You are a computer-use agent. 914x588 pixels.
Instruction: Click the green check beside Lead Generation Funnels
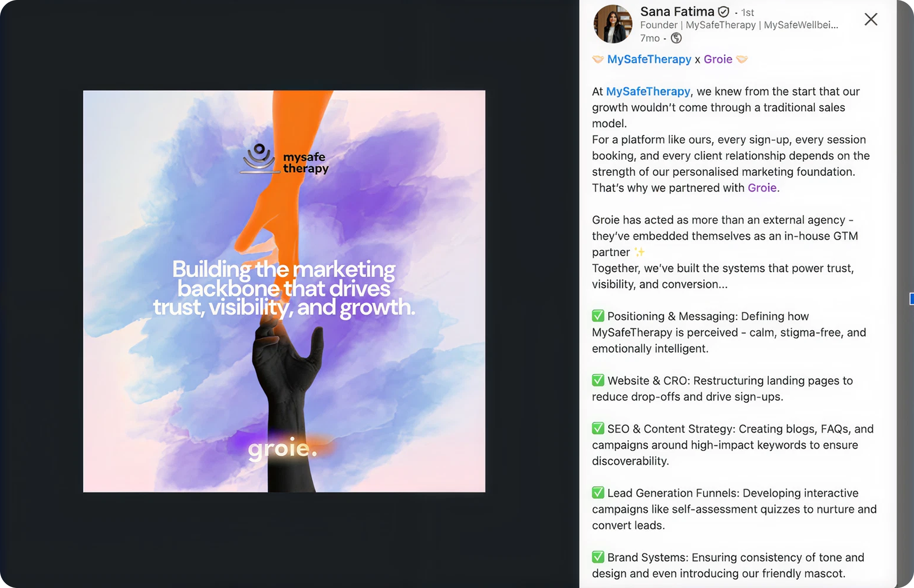click(598, 493)
